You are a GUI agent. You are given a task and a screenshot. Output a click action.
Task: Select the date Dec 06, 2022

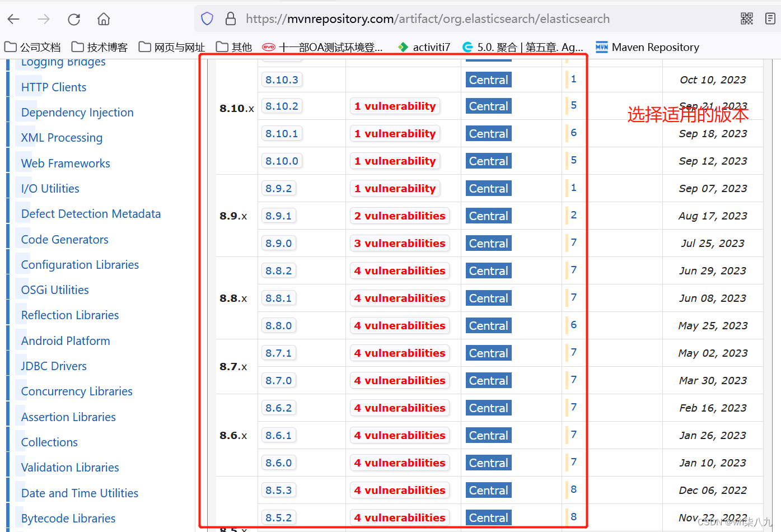tap(713, 490)
